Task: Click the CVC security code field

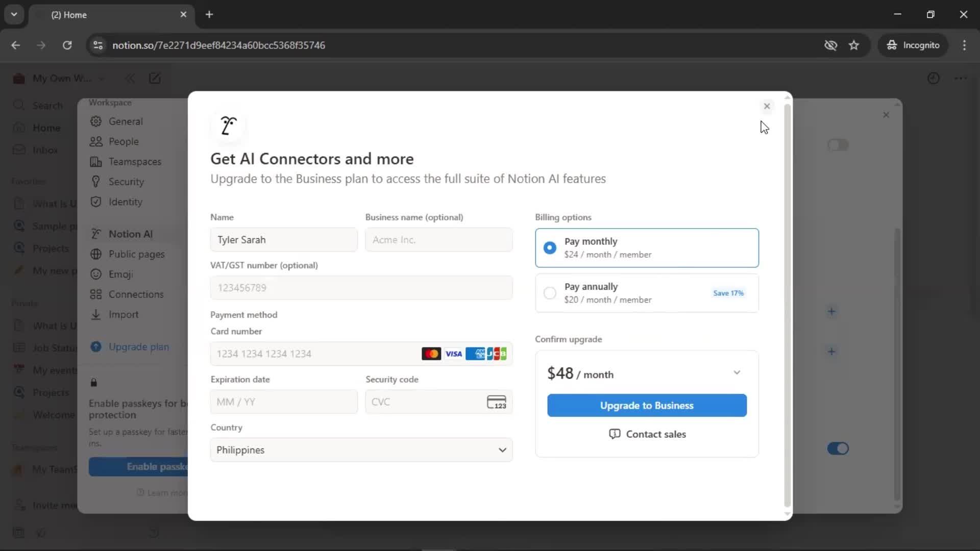Action: (x=438, y=402)
